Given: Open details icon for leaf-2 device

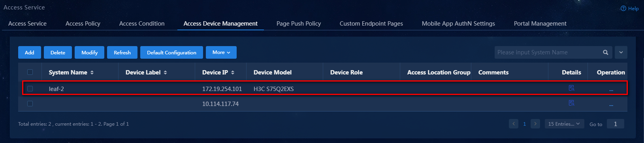Looking at the screenshot, I should pyautogui.click(x=571, y=88).
